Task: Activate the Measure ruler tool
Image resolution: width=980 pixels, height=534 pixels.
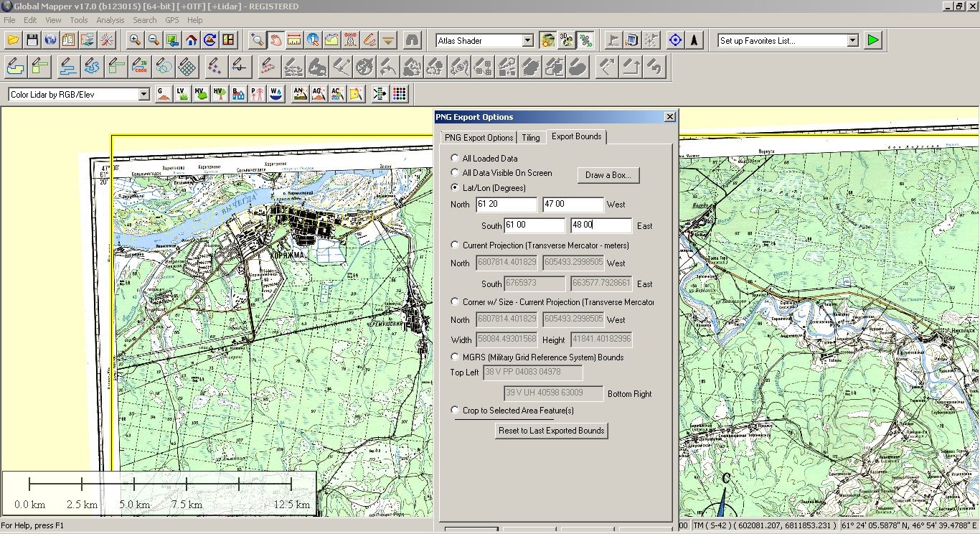Action: click(293, 40)
